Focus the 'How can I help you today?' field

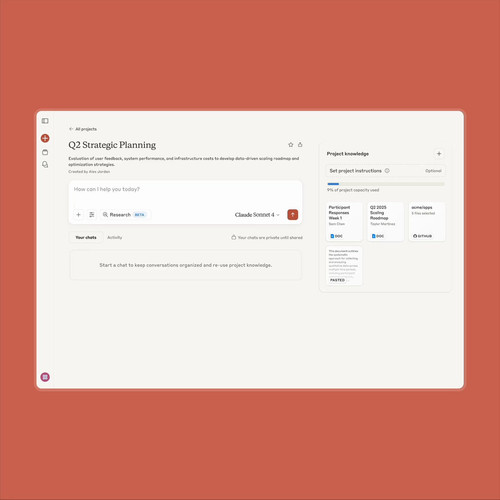click(185, 189)
